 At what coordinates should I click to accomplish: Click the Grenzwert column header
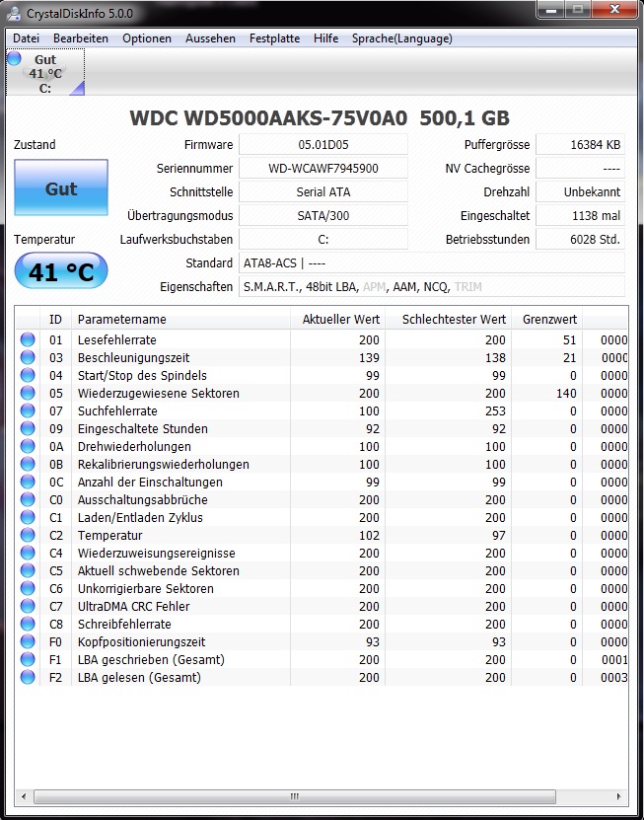[x=546, y=319]
